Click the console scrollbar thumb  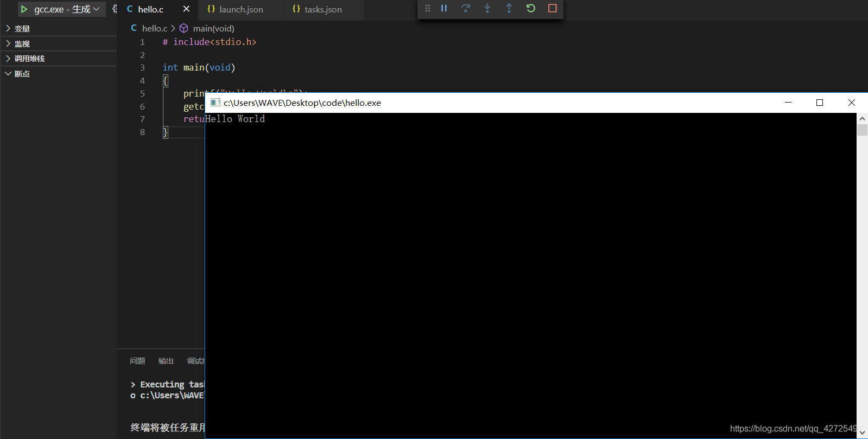point(862,130)
